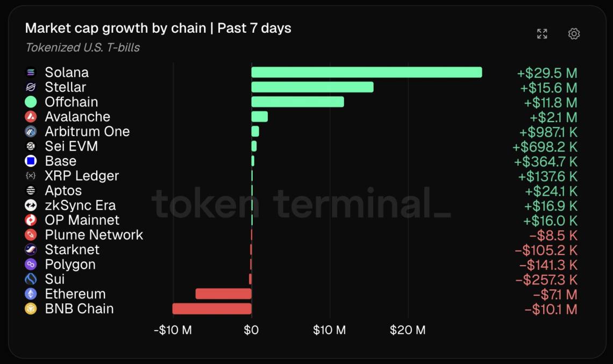
Task: Open chart settings gear icon
Action: click(x=574, y=34)
